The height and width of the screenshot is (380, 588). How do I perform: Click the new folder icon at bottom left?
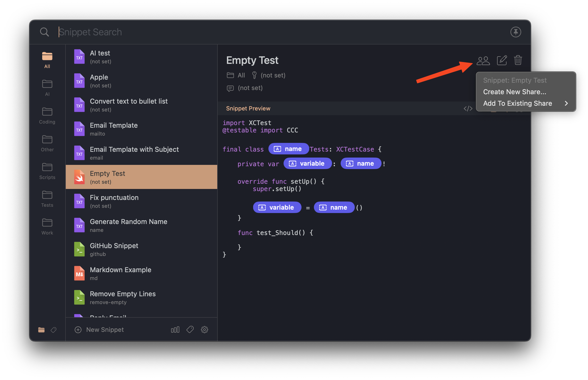pos(41,329)
